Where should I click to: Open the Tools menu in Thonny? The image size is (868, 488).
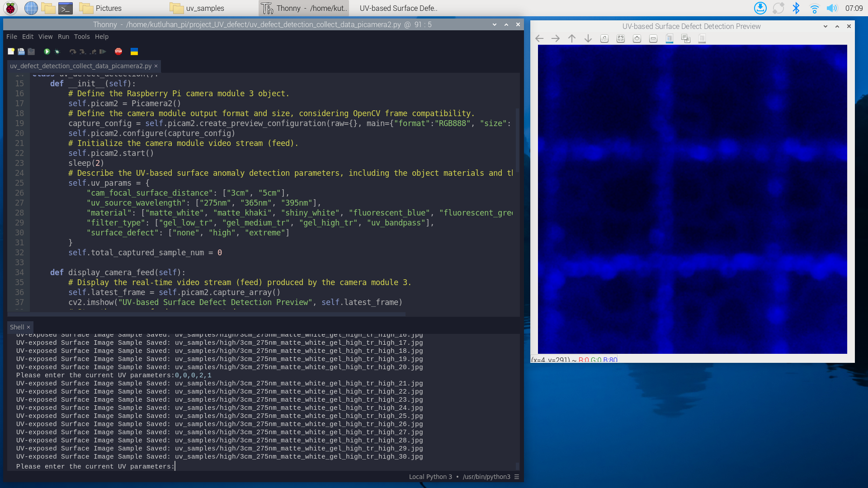(82, 37)
